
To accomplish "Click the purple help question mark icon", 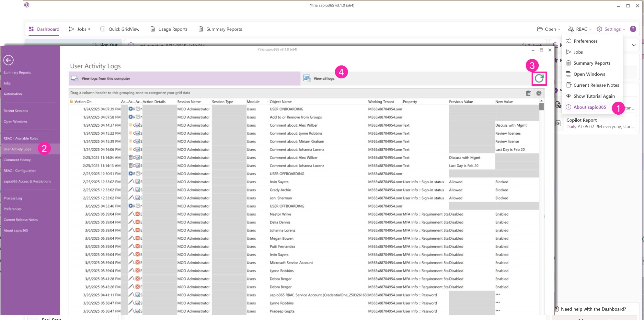I will tap(633, 29).
